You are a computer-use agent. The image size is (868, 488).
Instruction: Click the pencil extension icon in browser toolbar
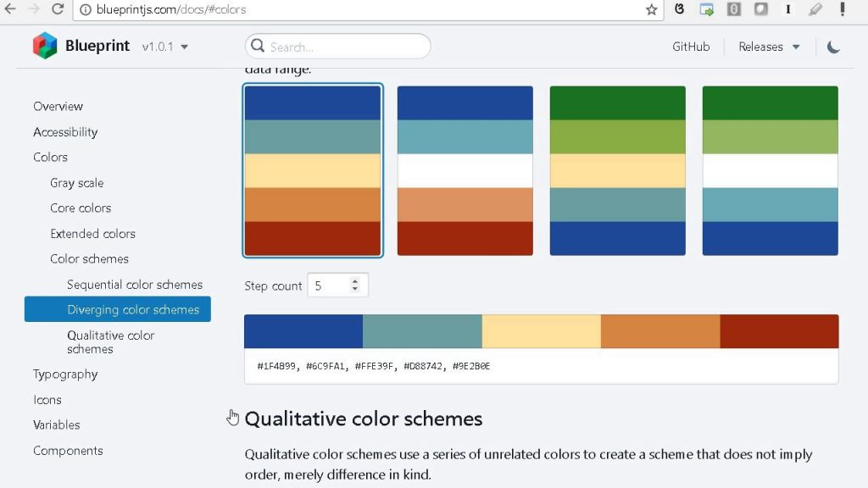tap(815, 8)
